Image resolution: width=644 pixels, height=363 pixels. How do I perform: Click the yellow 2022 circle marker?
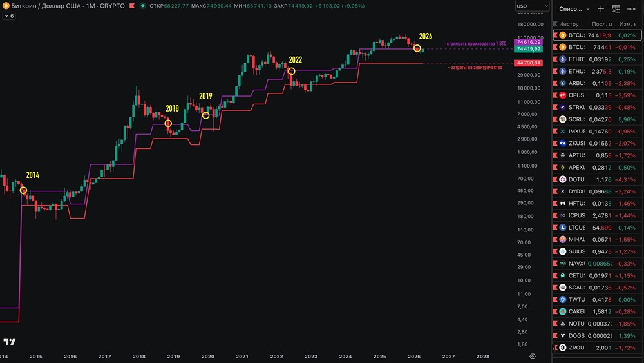pos(291,71)
